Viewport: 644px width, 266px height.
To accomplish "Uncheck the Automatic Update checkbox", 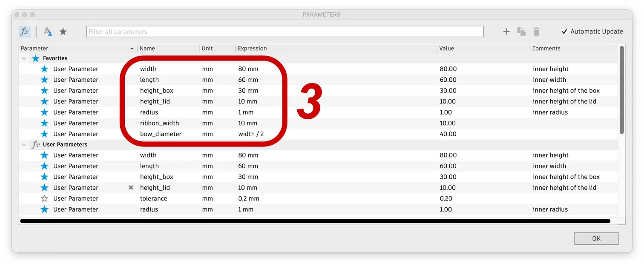I will pyautogui.click(x=564, y=31).
